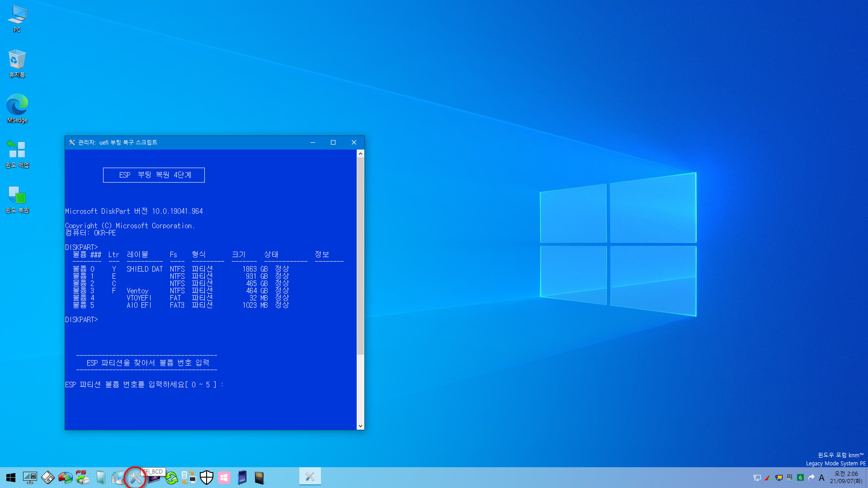Close the uefi 부팅 복구 스크립트 window

coord(354,142)
